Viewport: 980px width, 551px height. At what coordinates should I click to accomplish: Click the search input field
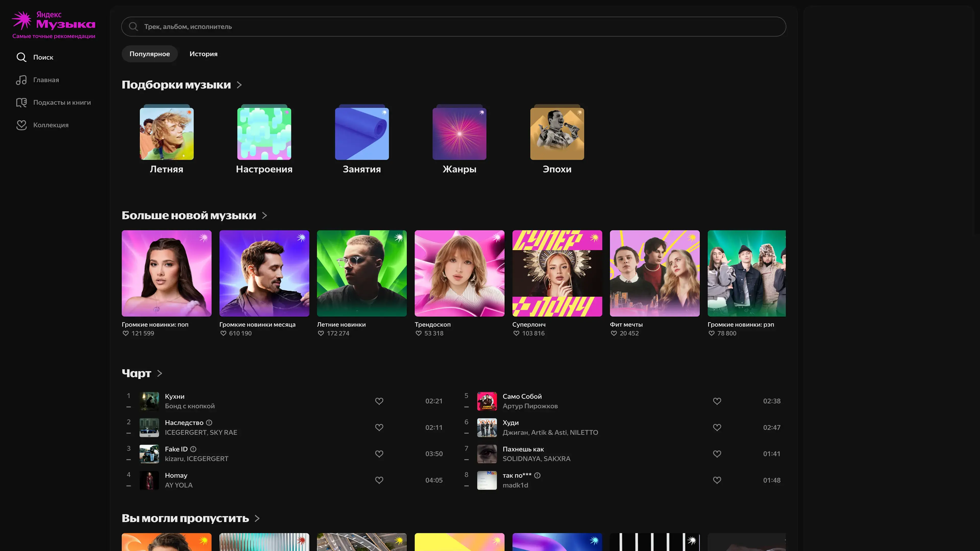coord(457,27)
